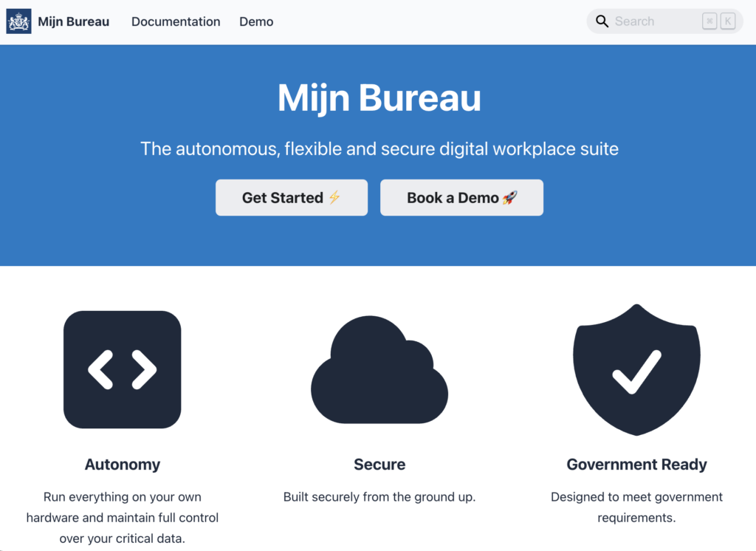Select the Autonomy feature heading

(123, 465)
